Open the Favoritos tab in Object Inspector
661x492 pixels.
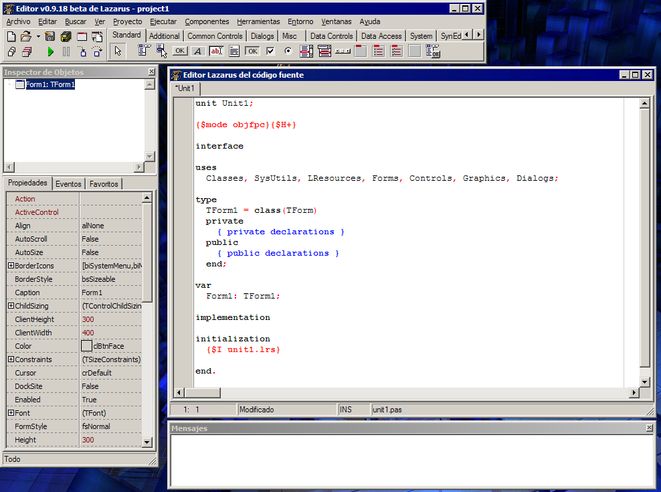104,184
